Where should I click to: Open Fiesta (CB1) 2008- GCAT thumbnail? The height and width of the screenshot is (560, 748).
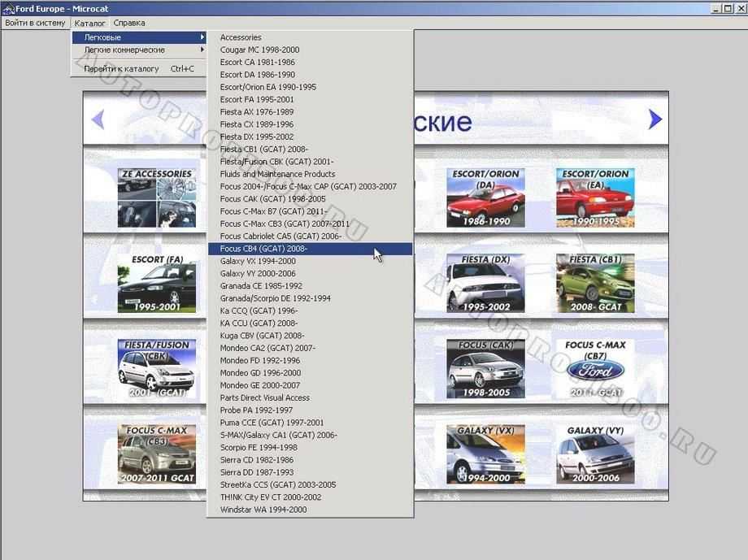[x=595, y=284]
